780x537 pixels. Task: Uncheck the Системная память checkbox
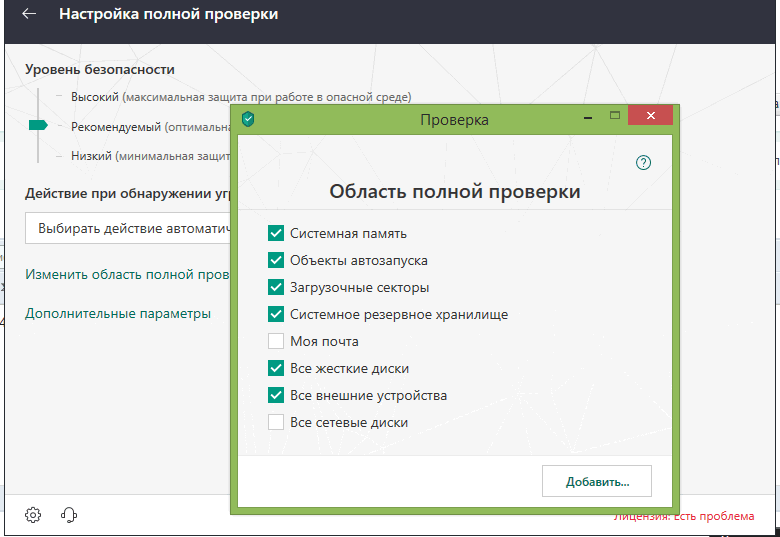pyautogui.click(x=277, y=233)
